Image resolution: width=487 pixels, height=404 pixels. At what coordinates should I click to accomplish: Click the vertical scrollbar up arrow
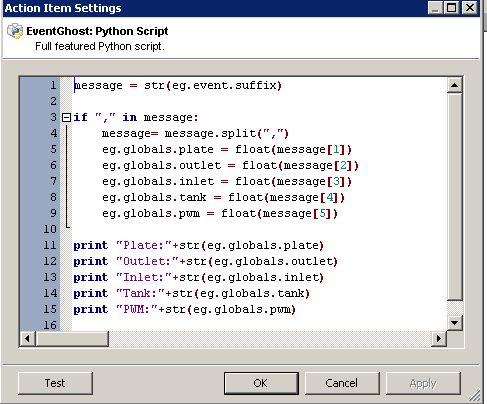point(454,85)
